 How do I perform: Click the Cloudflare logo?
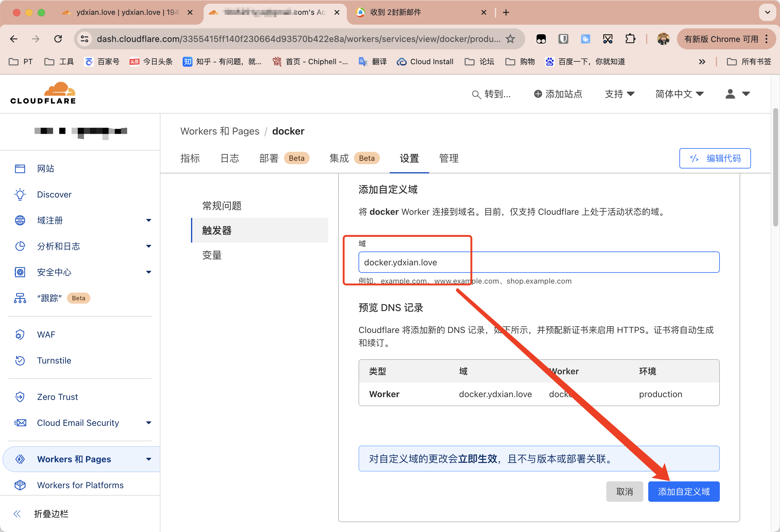pos(43,93)
